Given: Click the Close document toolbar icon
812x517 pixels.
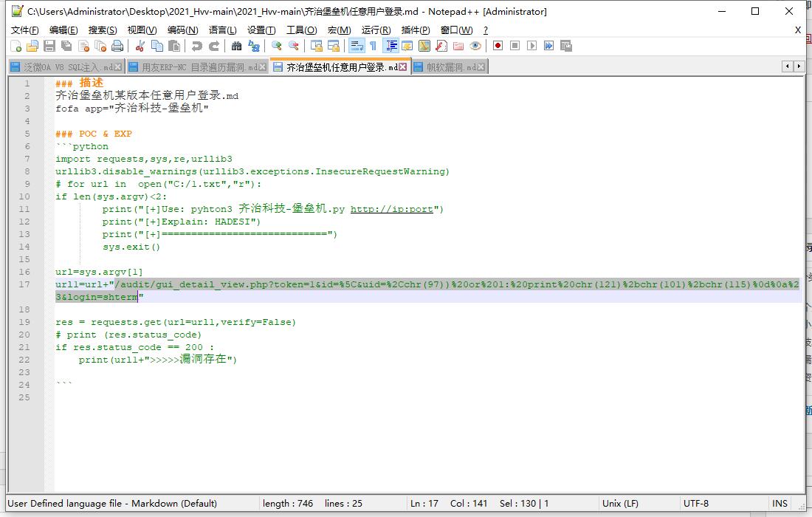Looking at the screenshot, I should pyautogui.click(x=84, y=46).
